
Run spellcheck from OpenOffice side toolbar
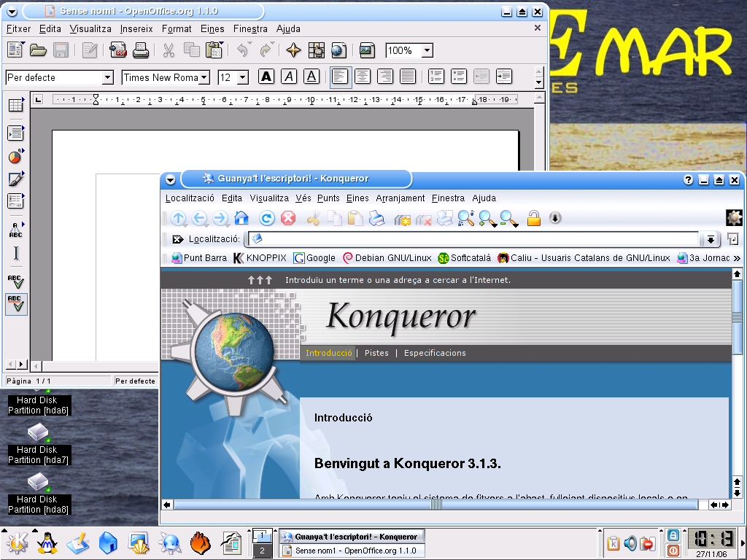click(16, 282)
